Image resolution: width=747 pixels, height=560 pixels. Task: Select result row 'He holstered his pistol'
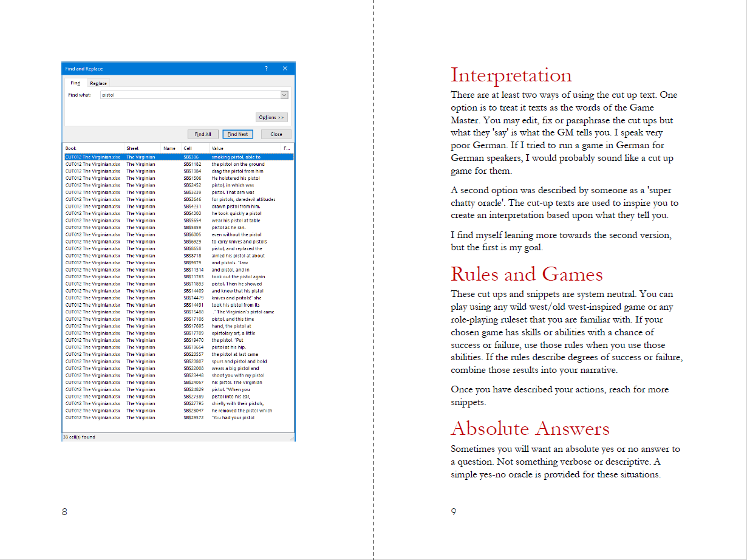click(x=236, y=178)
